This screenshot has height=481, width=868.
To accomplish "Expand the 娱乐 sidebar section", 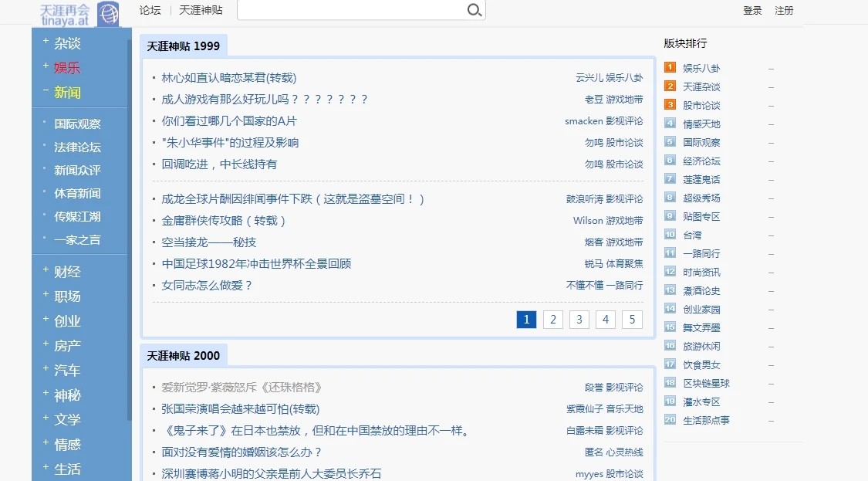I will coord(67,68).
